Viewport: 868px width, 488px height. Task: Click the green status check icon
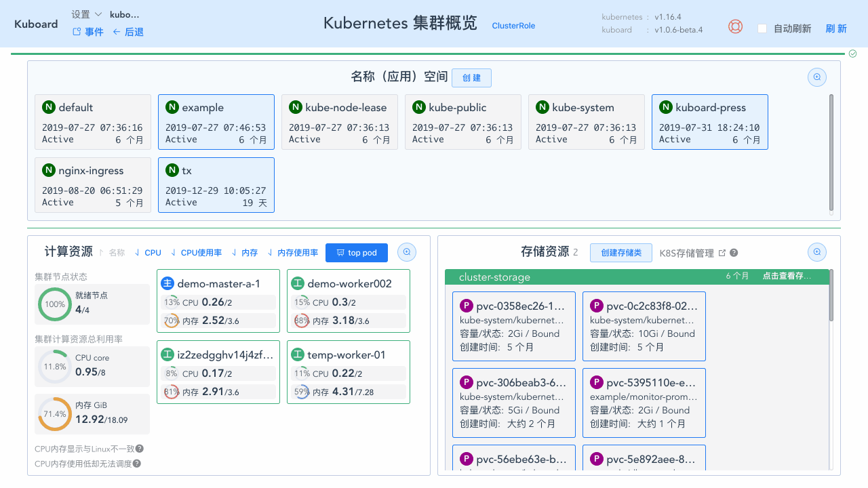tap(853, 54)
